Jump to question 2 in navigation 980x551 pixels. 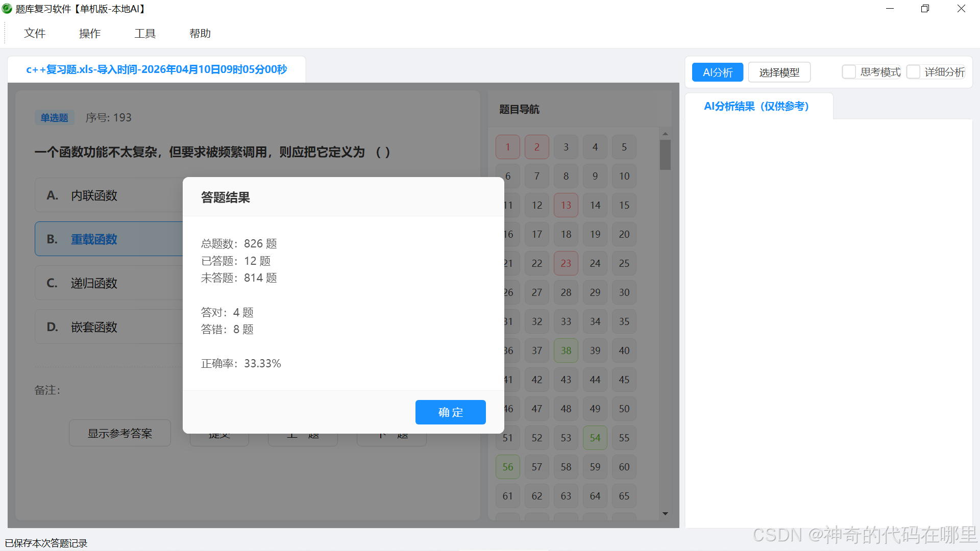(x=537, y=147)
